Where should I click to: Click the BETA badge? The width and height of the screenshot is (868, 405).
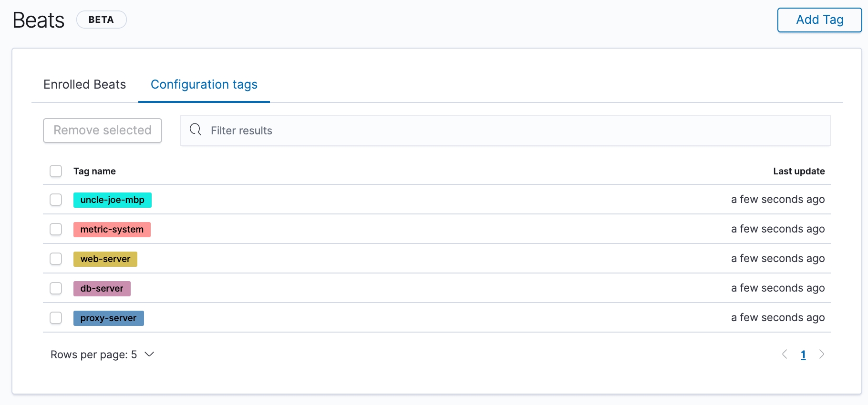click(x=101, y=20)
